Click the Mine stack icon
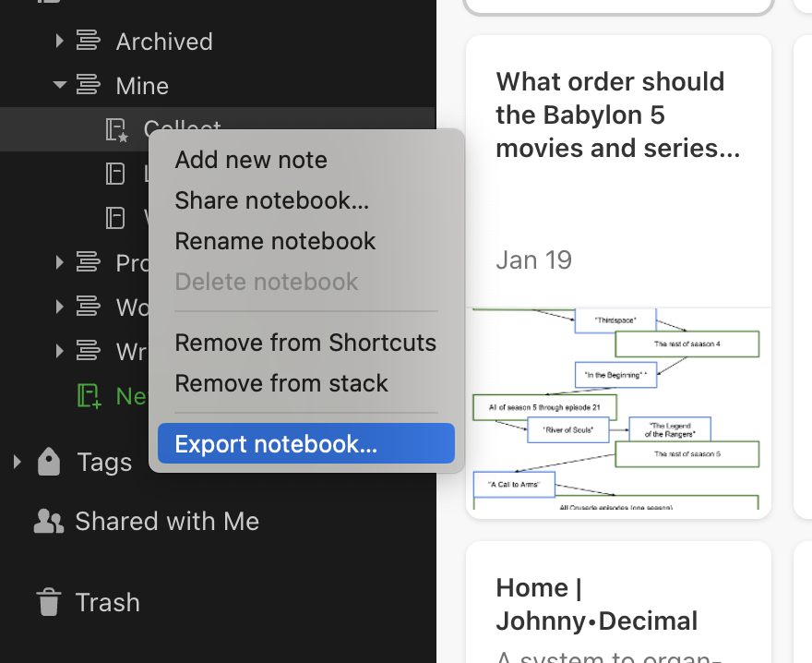This screenshot has height=663, width=812. [x=89, y=86]
